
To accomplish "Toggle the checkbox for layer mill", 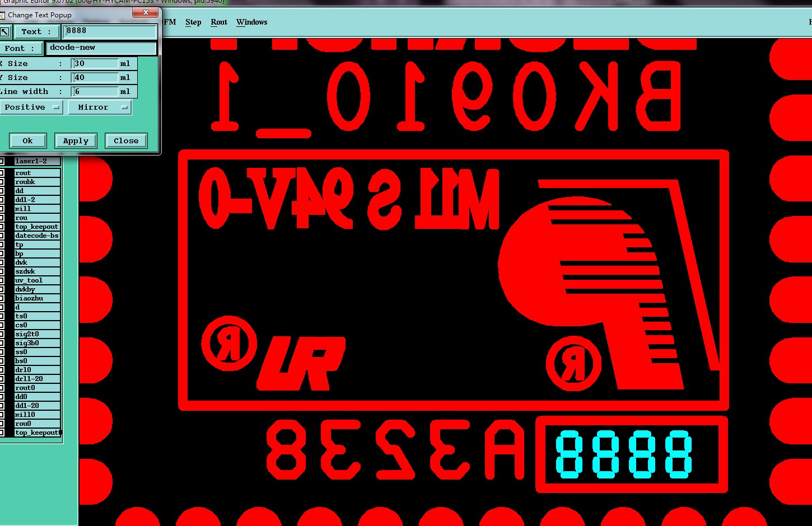I will (2, 209).
